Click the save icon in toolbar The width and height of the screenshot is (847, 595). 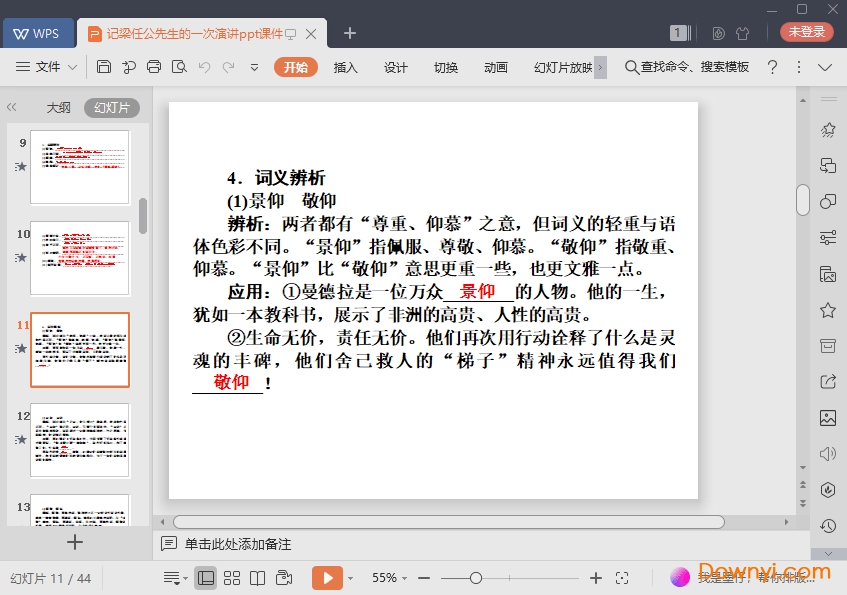[104, 67]
